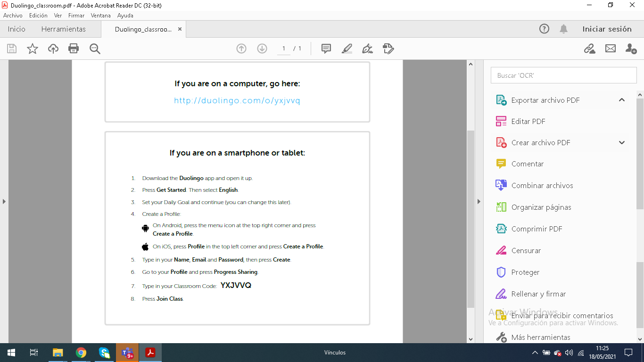Click the page number field
Viewport: 644px width, 362px height.
284,49
